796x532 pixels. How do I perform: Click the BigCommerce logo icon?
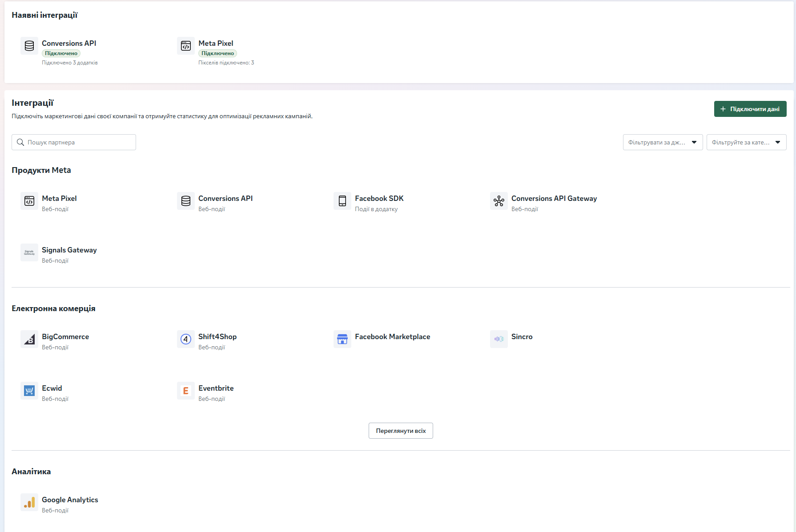point(29,339)
